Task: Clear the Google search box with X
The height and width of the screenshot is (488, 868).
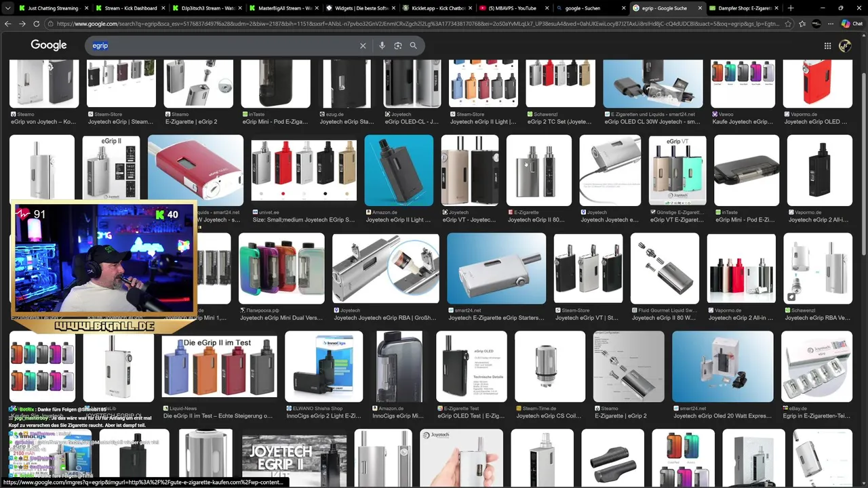Action: click(363, 45)
